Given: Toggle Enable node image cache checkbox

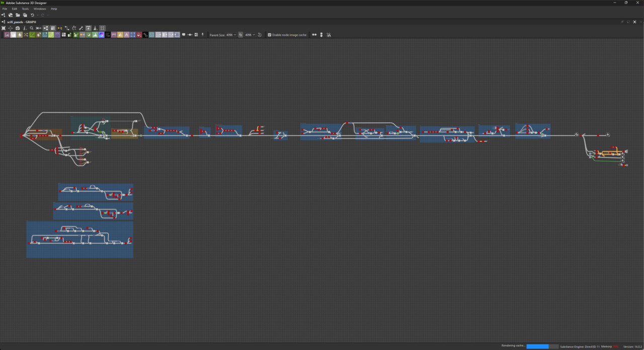Looking at the screenshot, I should coord(270,35).
